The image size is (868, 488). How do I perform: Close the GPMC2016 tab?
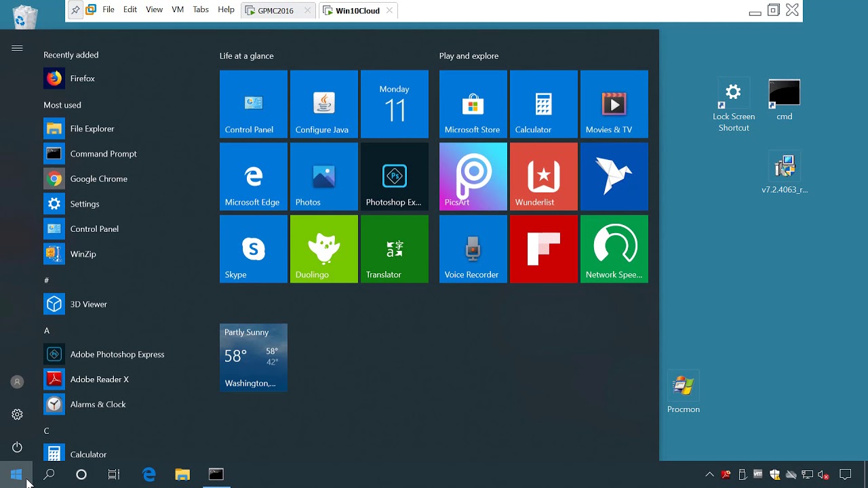pyautogui.click(x=308, y=11)
